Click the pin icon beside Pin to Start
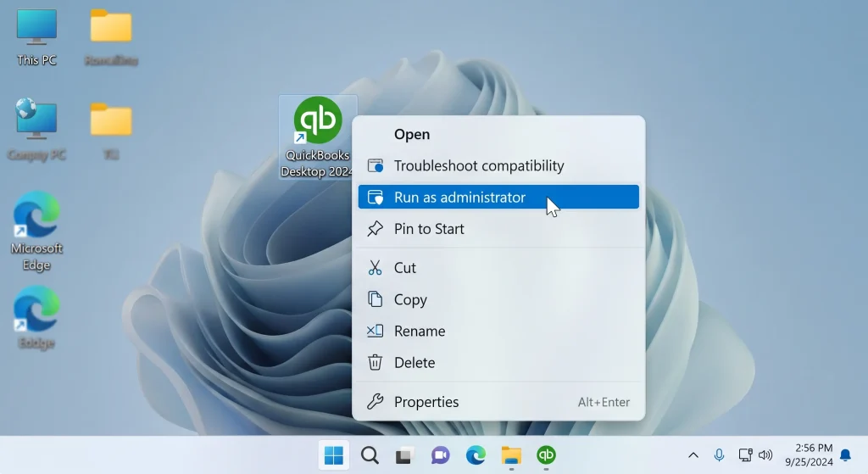Image resolution: width=868 pixels, height=474 pixels. [376, 229]
